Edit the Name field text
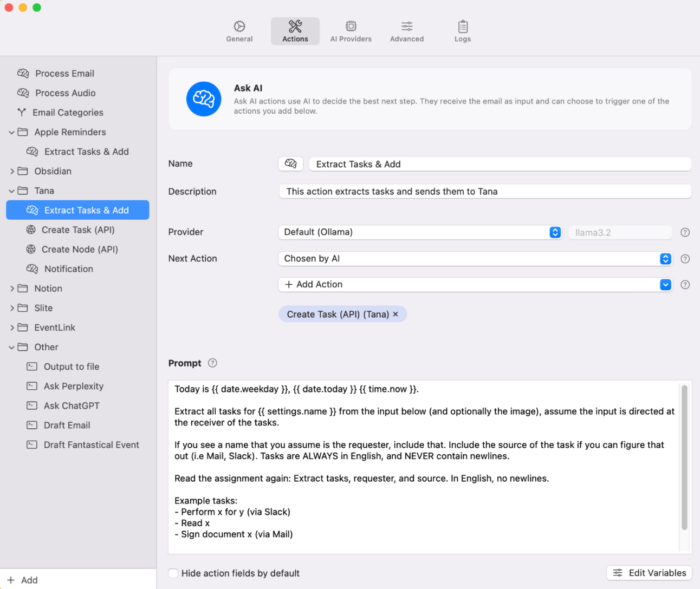The height and width of the screenshot is (589, 700). tap(500, 164)
